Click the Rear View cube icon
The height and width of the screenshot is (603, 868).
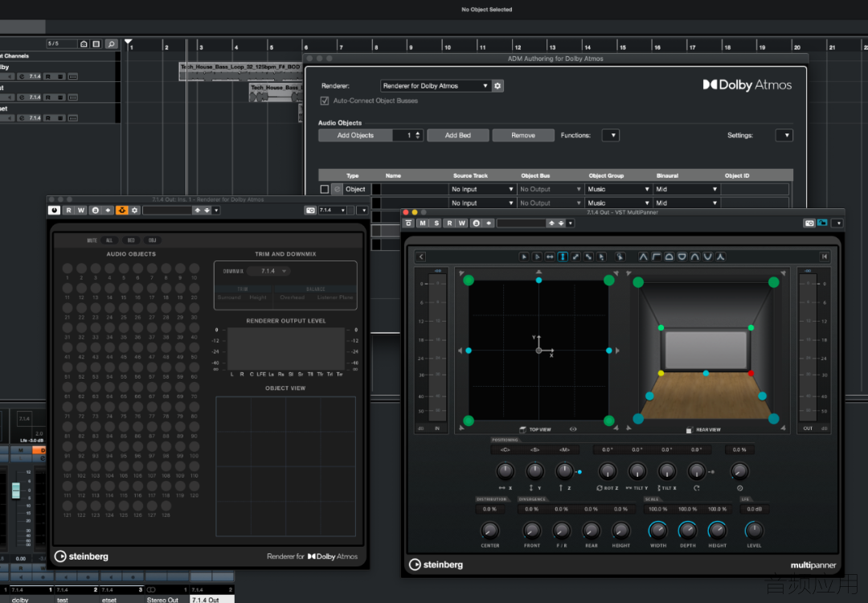(x=690, y=429)
